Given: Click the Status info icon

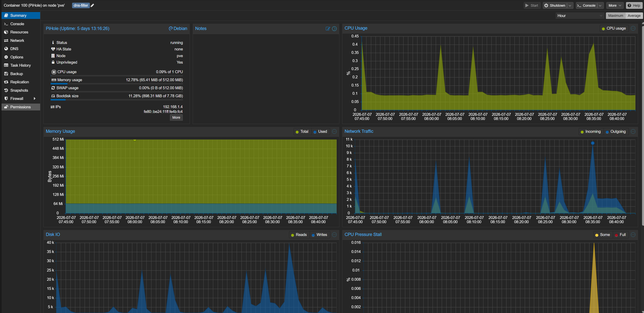Looking at the screenshot, I should (x=53, y=43).
